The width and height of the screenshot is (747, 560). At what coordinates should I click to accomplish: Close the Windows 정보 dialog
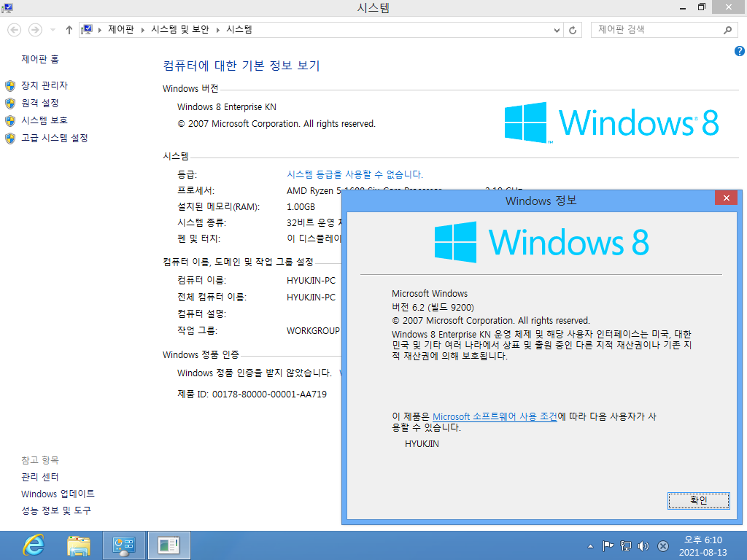pyautogui.click(x=726, y=198)
